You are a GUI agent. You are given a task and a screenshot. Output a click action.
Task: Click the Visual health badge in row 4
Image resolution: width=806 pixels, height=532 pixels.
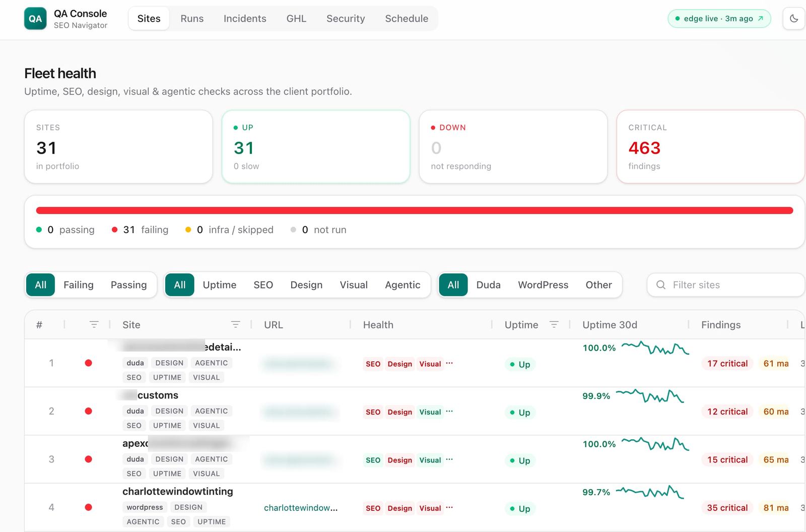(430, 508)
